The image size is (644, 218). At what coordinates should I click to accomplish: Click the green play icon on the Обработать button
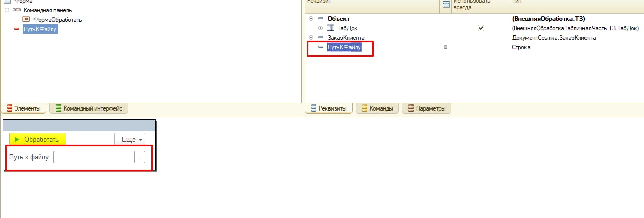17,139
